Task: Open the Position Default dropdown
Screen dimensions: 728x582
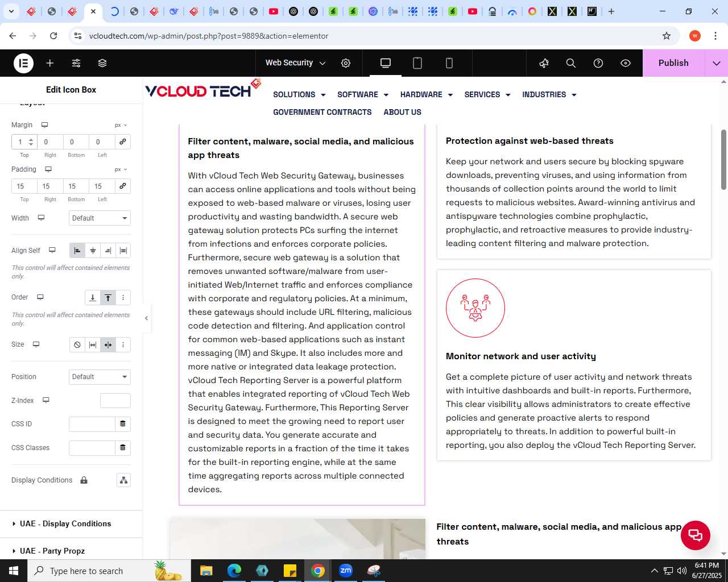Action: pos(100,377)
